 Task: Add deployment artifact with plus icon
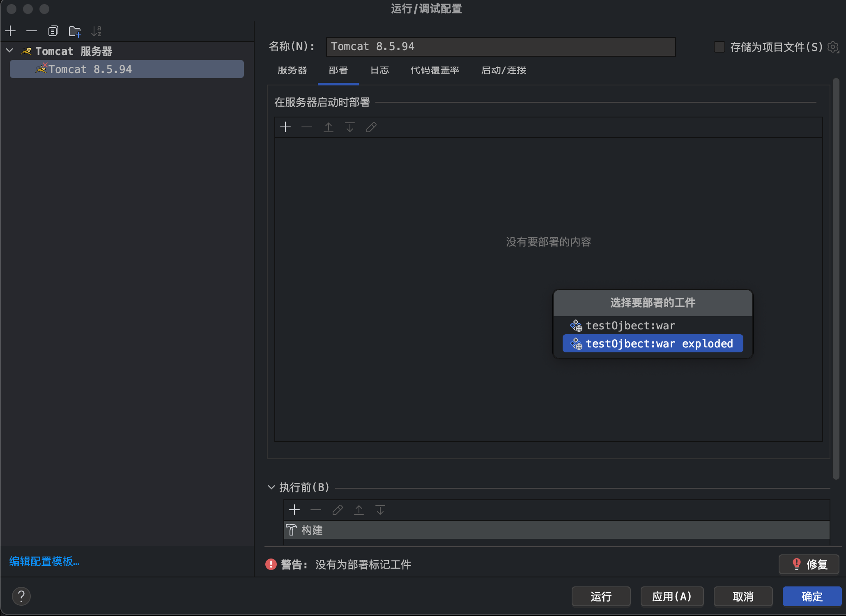(x=285, y=127)
